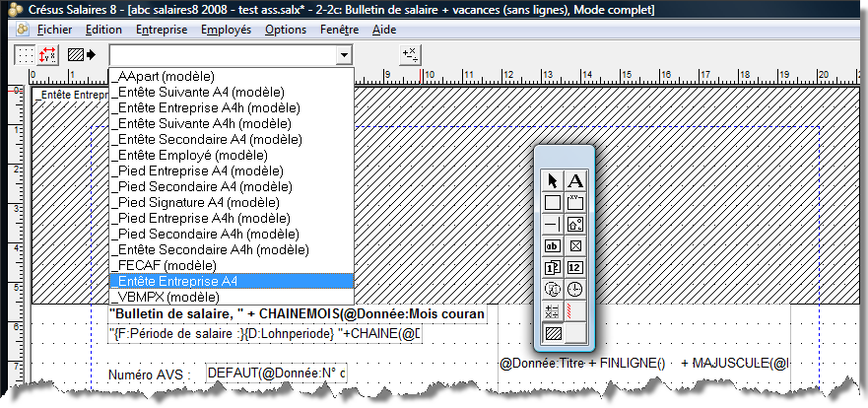Choose '_Pied Signature A4 (modèle)'

(232, 202)
